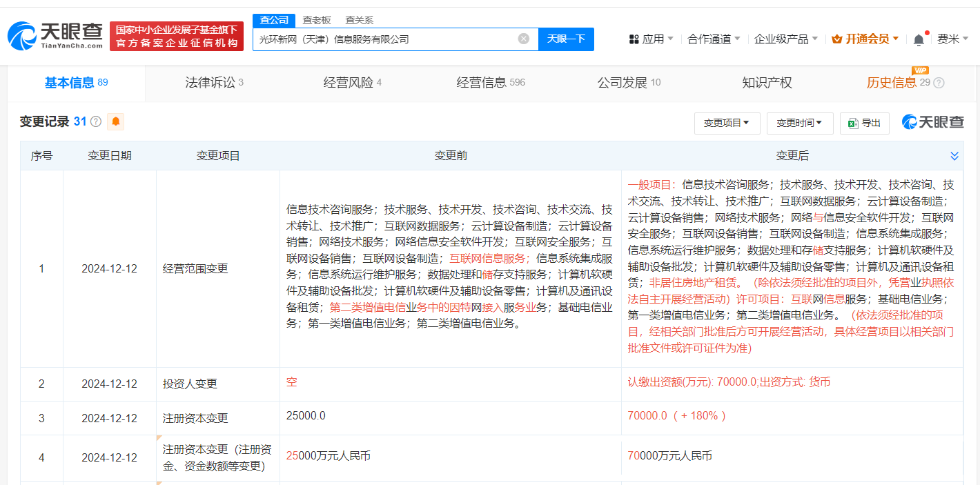Viewport: 980px width, 485px height.
Task: Clear the search box with X icon
Action: coord(523,39)
